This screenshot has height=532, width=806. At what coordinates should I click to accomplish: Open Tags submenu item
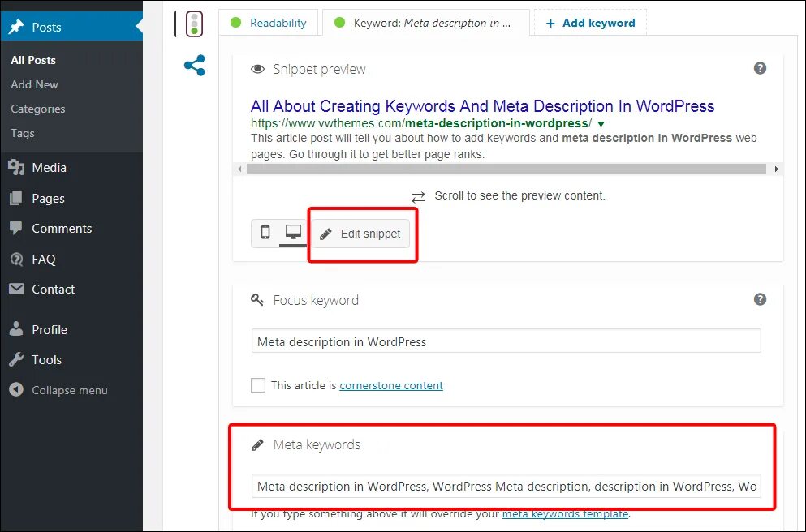pos(23,133)
